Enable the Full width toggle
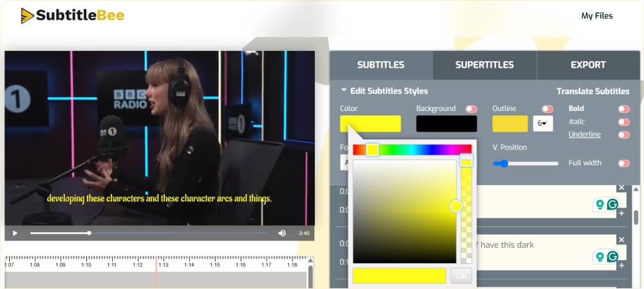Image resolution: width=644 pixels, height=289 pixels. tap(623, 163)
